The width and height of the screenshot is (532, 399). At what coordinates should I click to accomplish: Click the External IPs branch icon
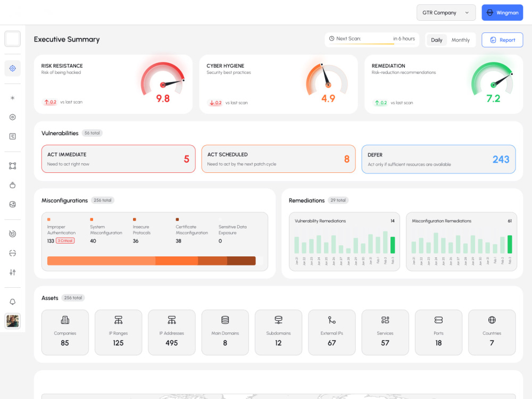(332, 320)
